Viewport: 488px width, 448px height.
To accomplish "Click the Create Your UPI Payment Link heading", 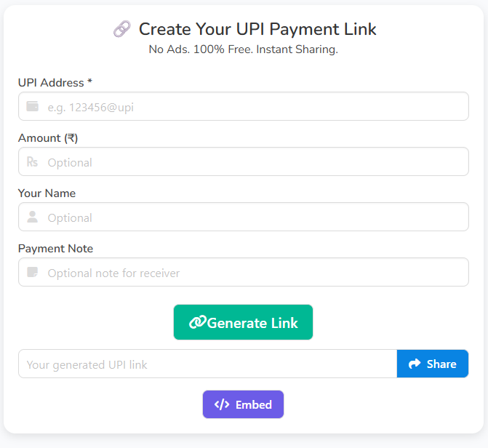I will (257, 29).
